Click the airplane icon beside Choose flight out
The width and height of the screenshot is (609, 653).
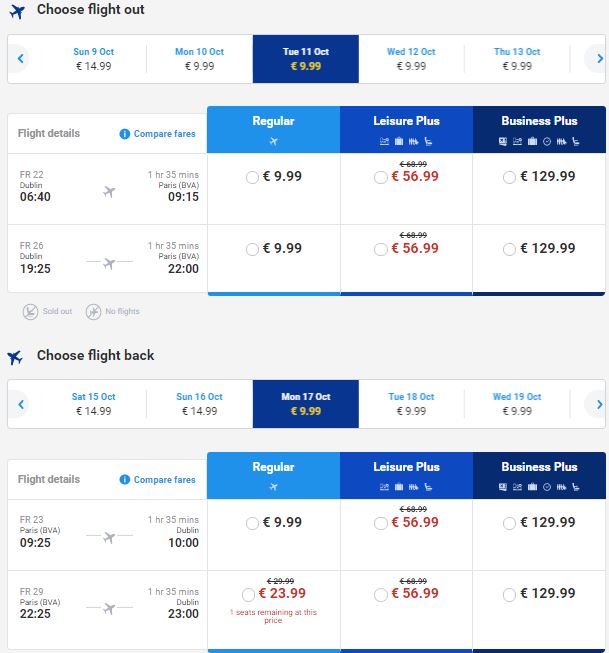(x=17, y=11)
